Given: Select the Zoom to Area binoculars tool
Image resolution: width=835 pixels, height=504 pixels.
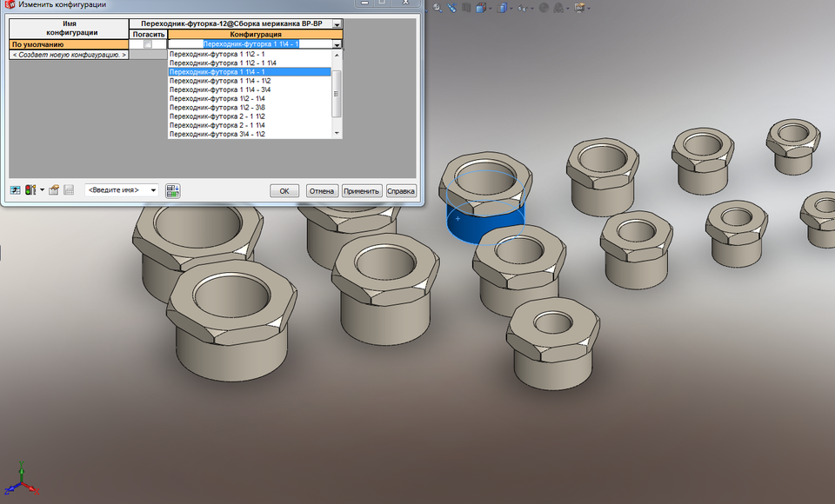Looking at the screenshot, I should [x=452, y=8].
